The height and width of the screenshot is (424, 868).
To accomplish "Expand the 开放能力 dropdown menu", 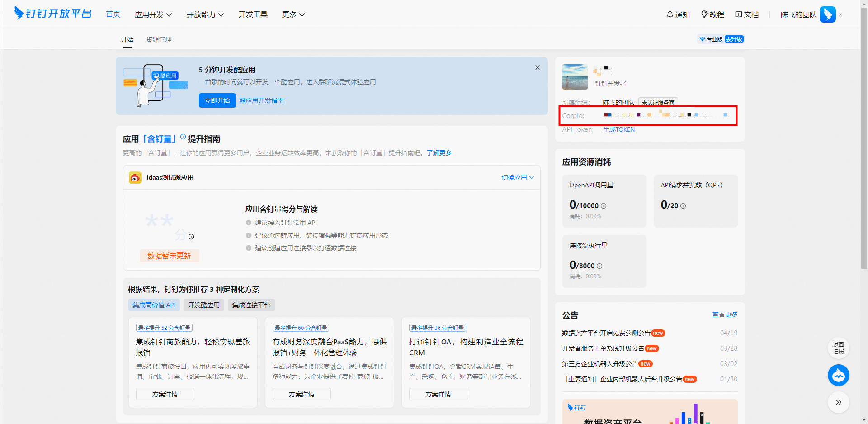I will tap(205, 15).
